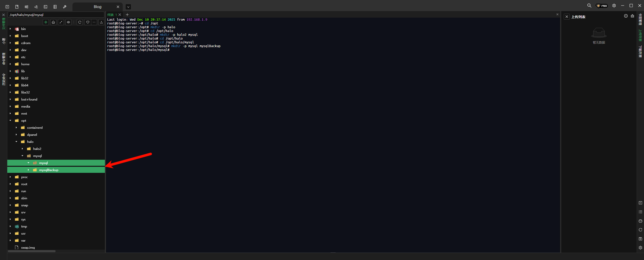
Task: Toggle hidden files with the eye icon
Action: tap(68, 22)
